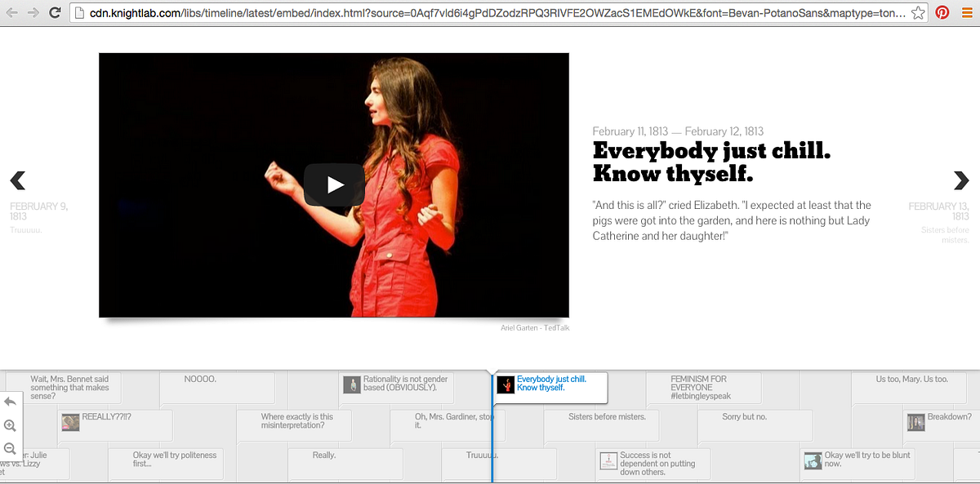The image size is (980, 484).
Task: Open the 'Breakdown?' timeline marker
Action: [x=942, y=425]
